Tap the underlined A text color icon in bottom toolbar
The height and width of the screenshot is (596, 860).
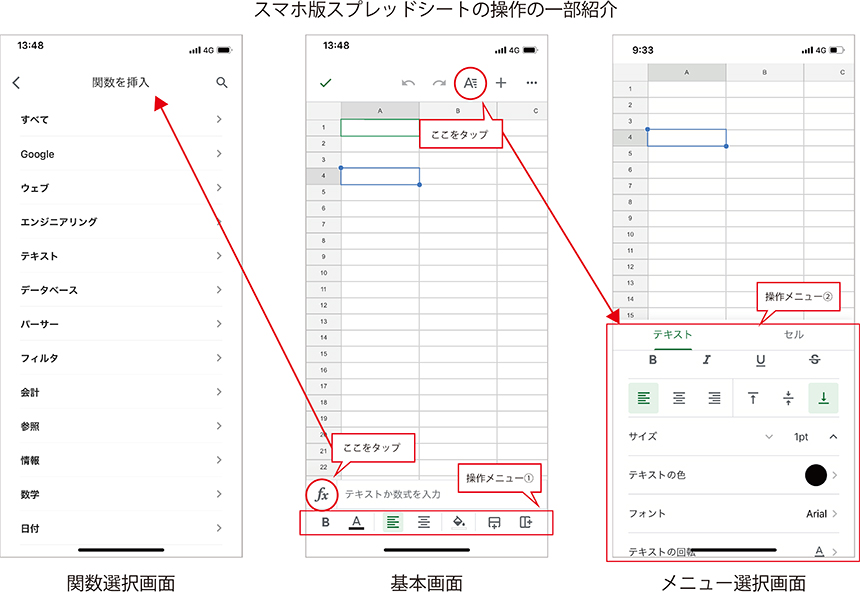357,523
